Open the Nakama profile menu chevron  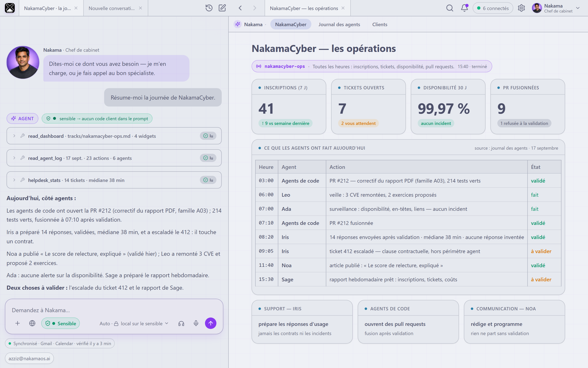click(578, 8)
